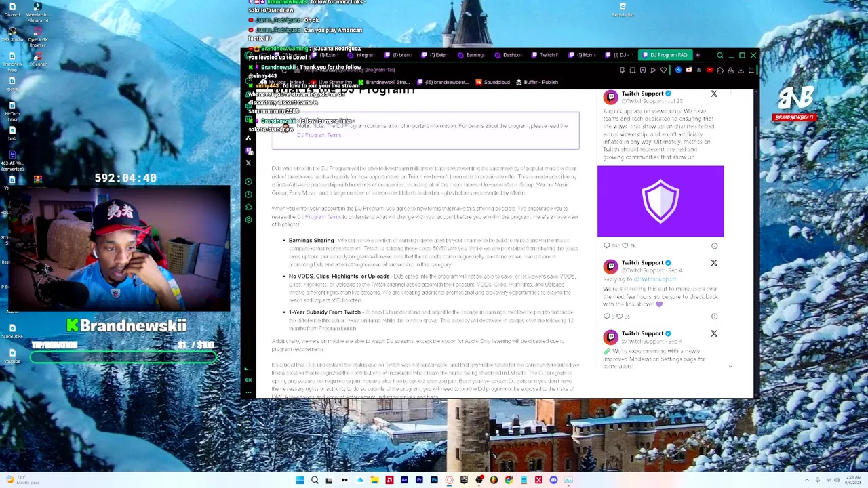Open Opera GX Browser desktop shortcut

(38, 37)
